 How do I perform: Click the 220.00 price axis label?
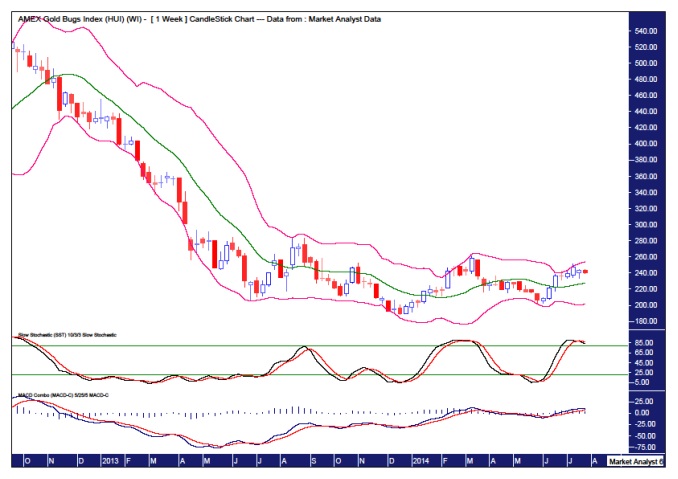pos(646,289)
